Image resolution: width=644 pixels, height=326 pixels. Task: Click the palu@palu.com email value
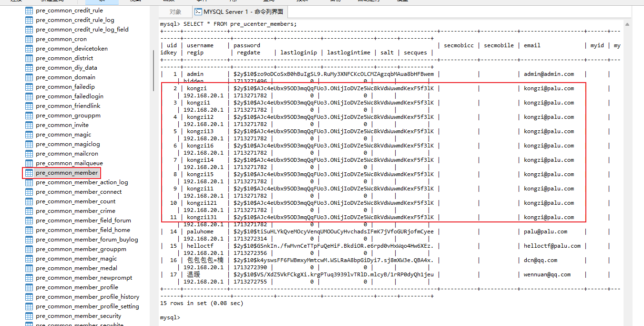pos(546,231)
